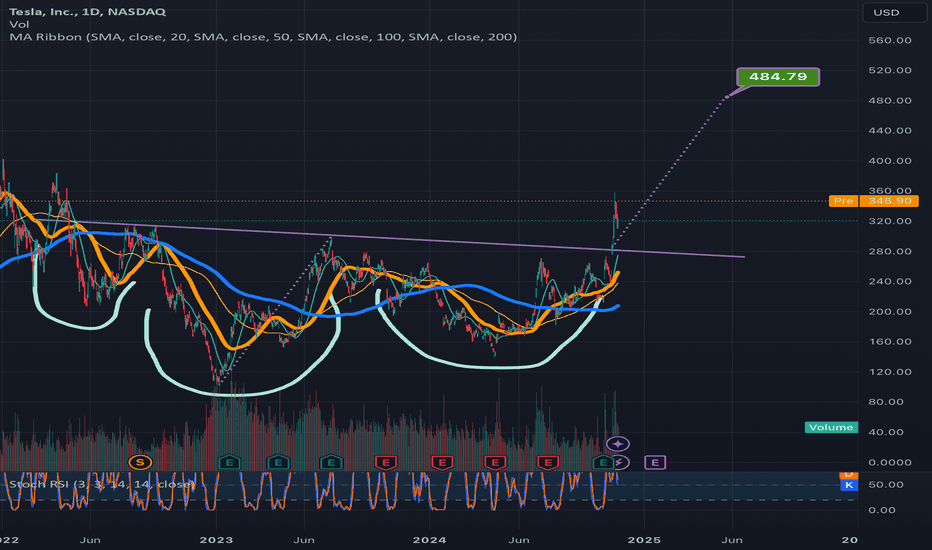This screenshot has width=932, height=550.
Task: Click the 2024 label on time axis
Action: (429, 540)
